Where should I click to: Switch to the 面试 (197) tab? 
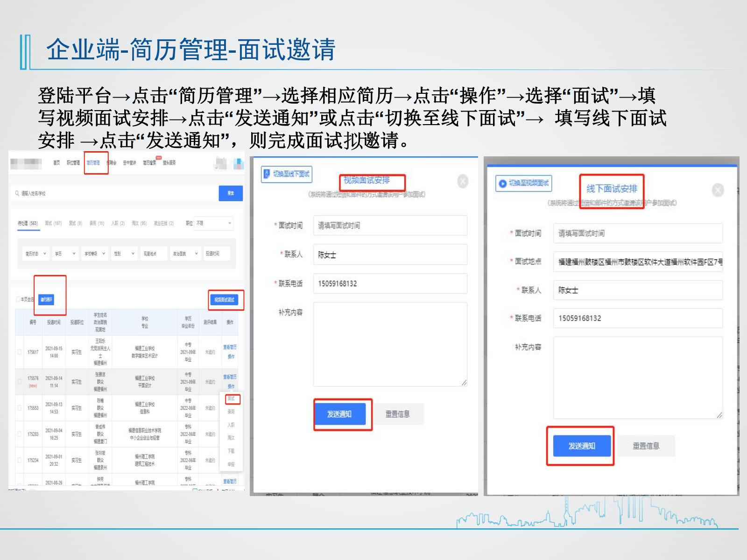tap(53, 224)
